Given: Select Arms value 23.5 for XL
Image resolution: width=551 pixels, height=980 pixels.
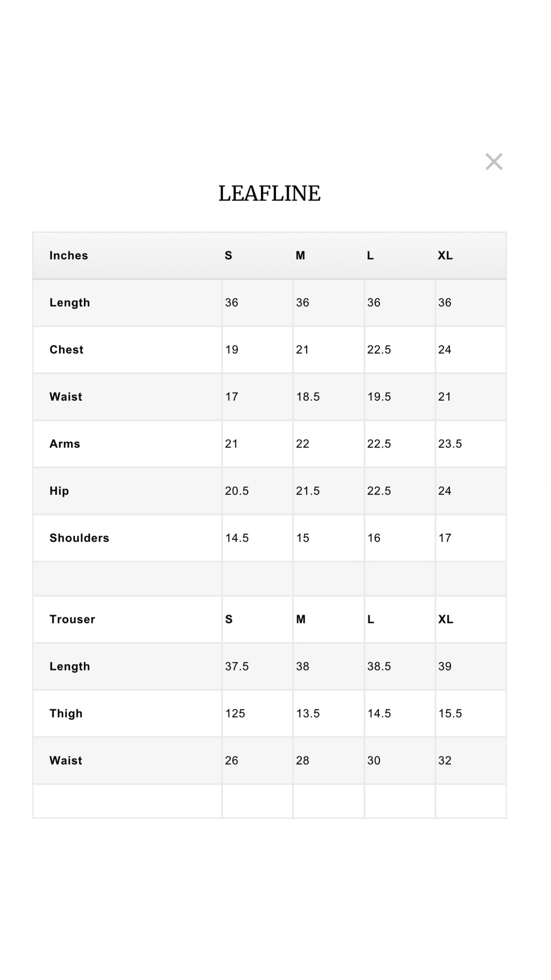Looking at the screenshot, I should pyautogui.click(x=450, y=444).
